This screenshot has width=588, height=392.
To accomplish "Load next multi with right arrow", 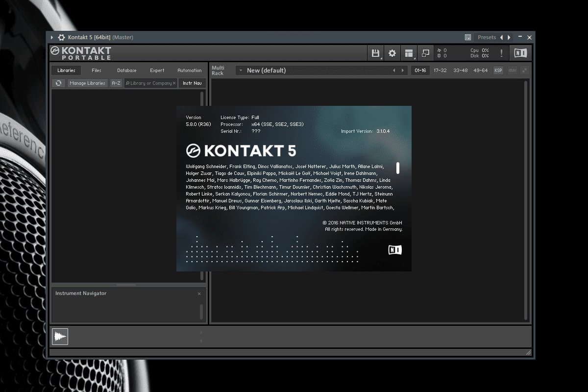I will (403, 71).
